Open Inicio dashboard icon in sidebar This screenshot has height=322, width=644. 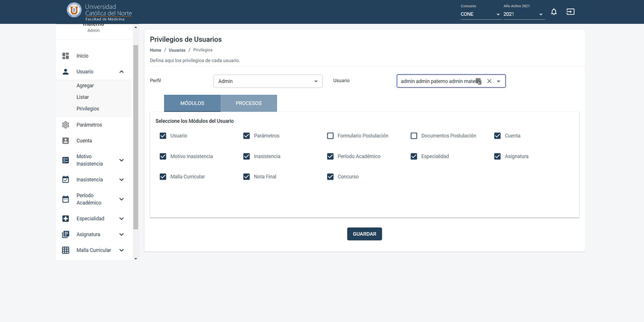(x=65, y=56)
